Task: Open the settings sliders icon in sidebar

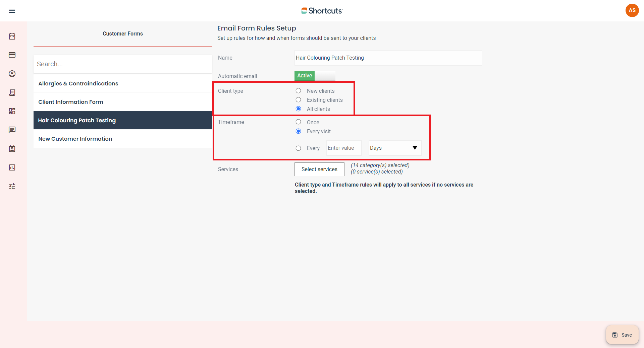Action: (12, 186)
